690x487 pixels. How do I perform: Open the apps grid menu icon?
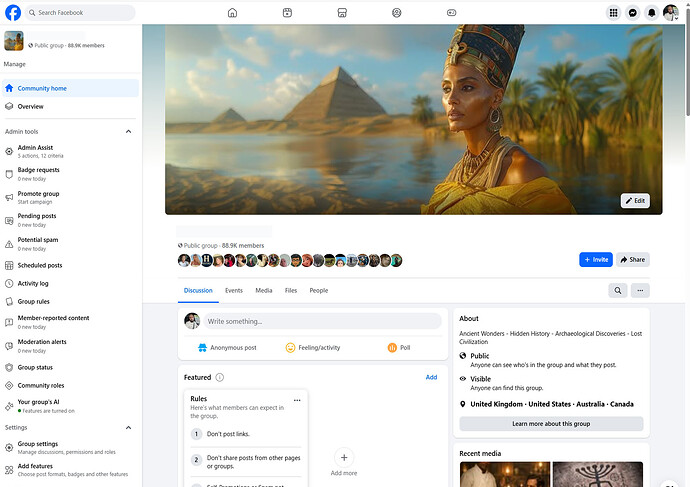(614, 13)
